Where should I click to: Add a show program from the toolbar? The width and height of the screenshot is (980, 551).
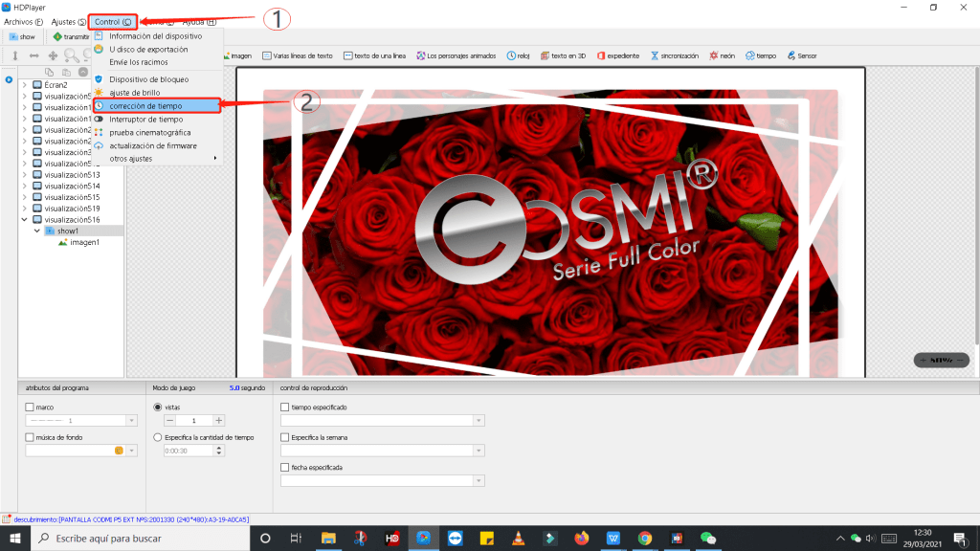tap(23, 37)
